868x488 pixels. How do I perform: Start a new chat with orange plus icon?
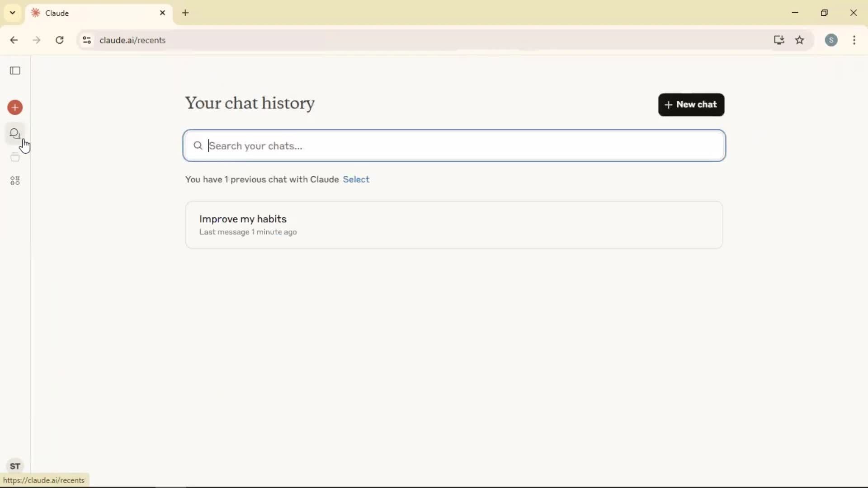[15, 108]
